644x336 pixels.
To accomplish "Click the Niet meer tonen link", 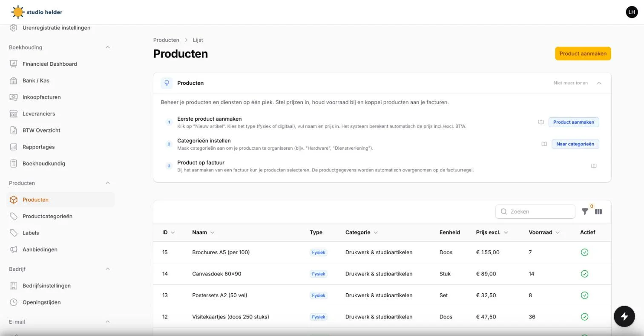I will pyautogui.click(x=570, y=83).
